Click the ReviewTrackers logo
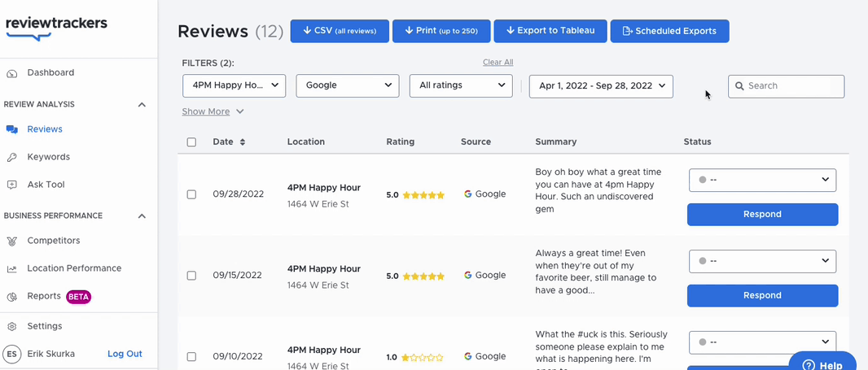The height and width of the screenshot is (370, 868). pos(56,28)
